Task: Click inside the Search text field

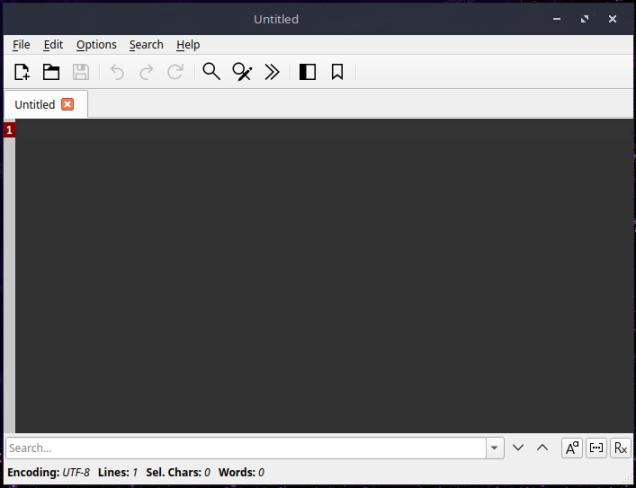Action: [246, 448]
